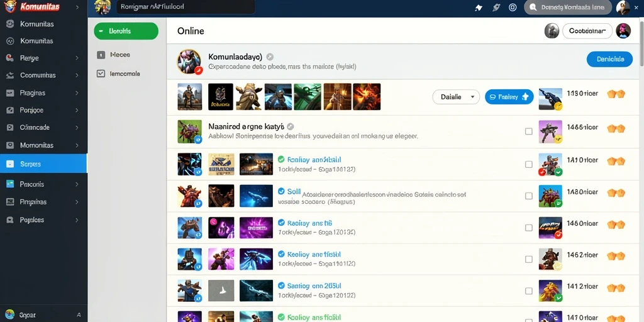The width and height of the screenshot is (644, 322).
Task: Open the fiery orange game thumbnail
Action: tap(367, 97)
